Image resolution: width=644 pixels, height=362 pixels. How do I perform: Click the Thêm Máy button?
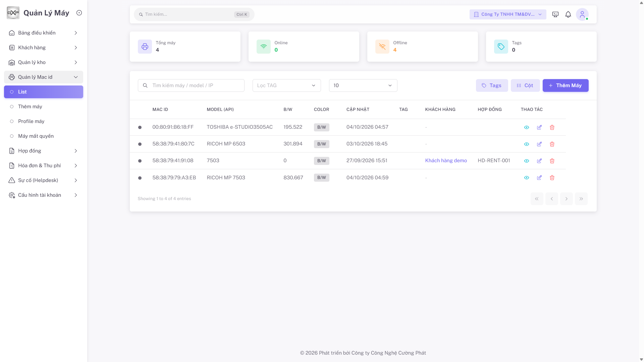pyautogui.click(x=566, y=85)
